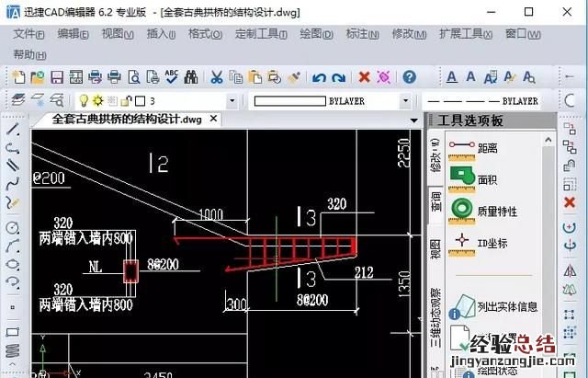Click the 8@200 label beside NL section
The image size is (588, 378).
point(164,264)
